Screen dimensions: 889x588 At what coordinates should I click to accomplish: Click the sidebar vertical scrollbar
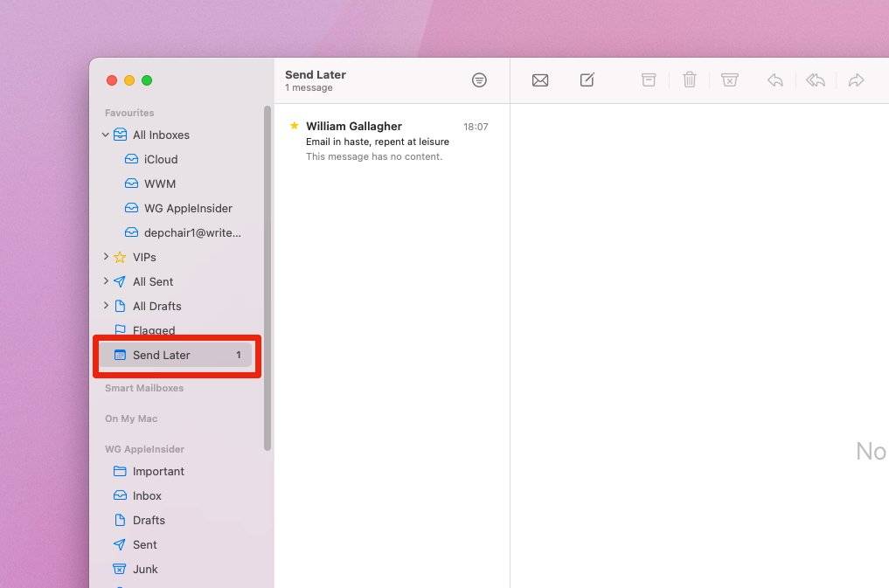tap(267, 278)
